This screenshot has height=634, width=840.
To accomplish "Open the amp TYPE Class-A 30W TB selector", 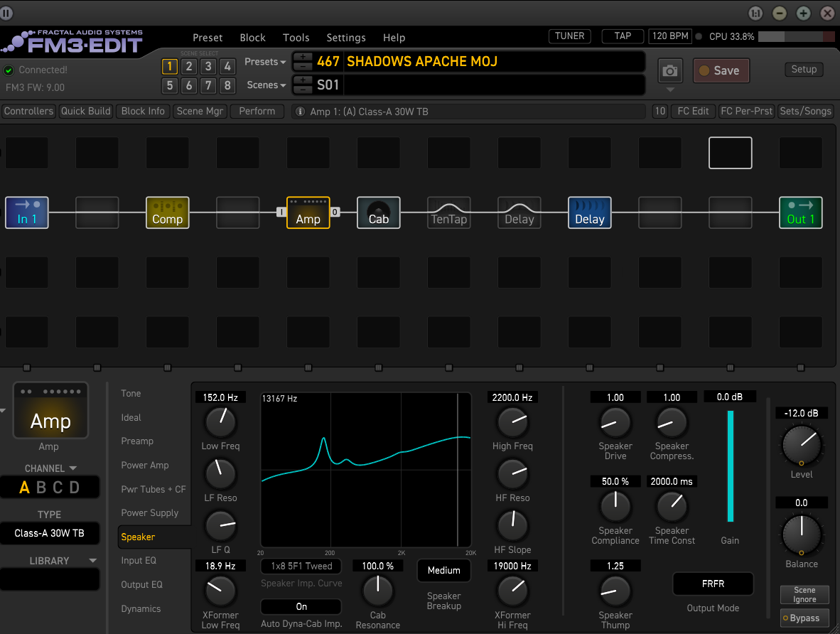I will click(x=50, y=533).
